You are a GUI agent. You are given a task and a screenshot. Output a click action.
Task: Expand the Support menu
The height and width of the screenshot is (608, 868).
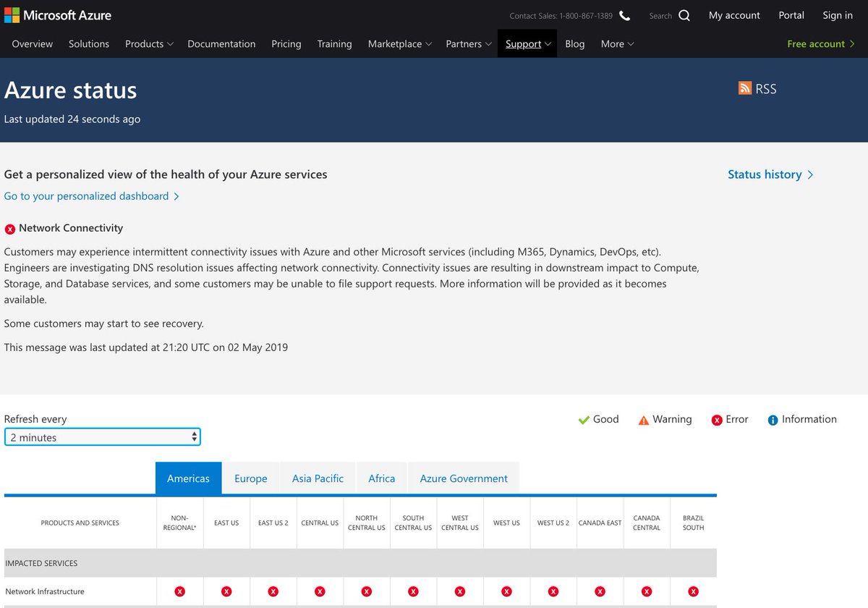(528, 44)
